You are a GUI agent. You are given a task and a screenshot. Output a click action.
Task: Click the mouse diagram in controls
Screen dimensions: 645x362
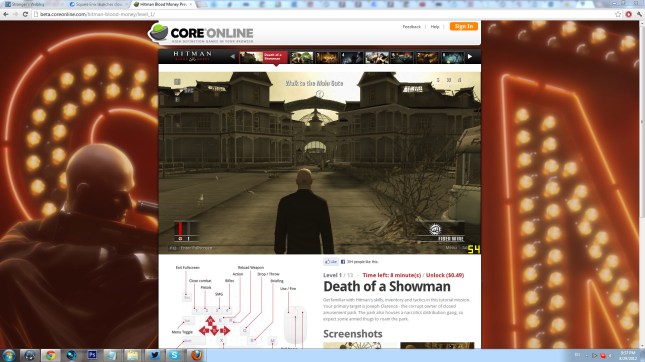pos(295,325)
